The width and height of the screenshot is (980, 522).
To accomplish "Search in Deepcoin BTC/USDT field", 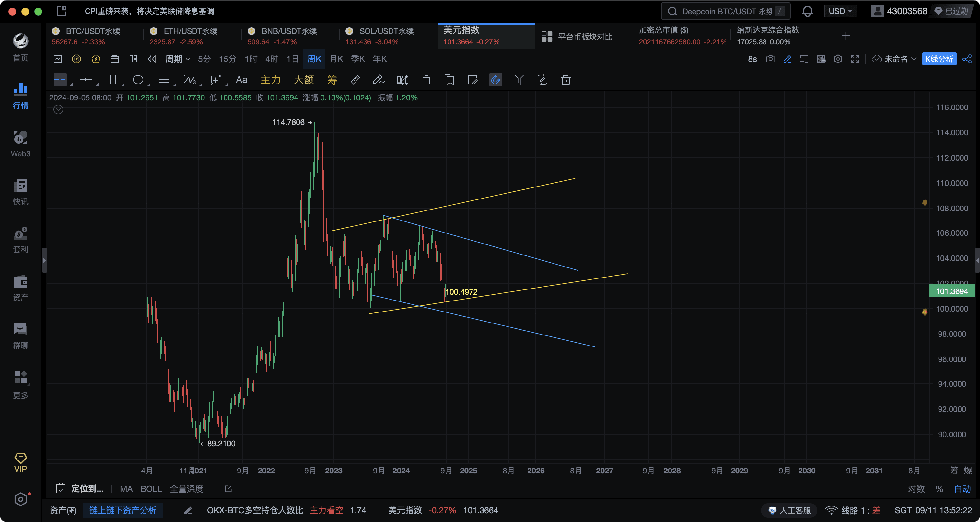I will point(726,11).
